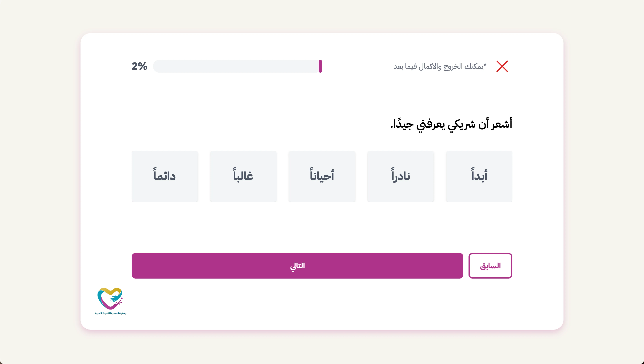The height and width of the screenshot is (364, 644).
Task: Select the answer option غالباً (Often)
Action: click(x=243, y=176)
